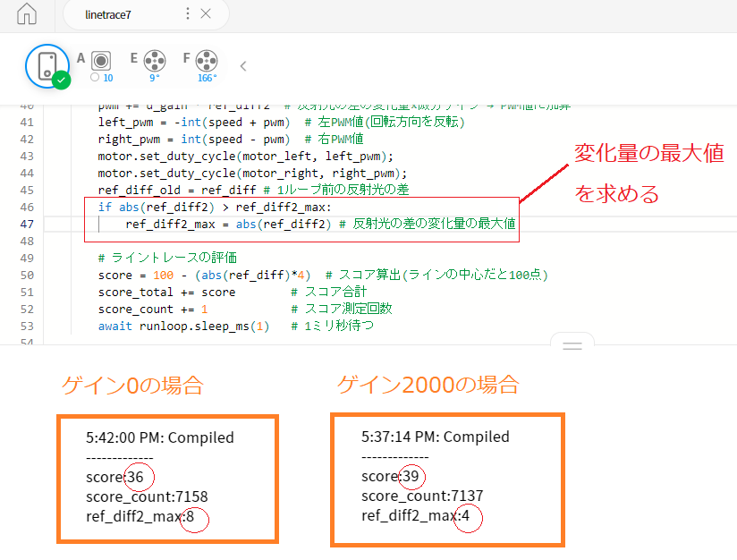
Task: Click the port A color sensor icon
Action: [101, 60]
